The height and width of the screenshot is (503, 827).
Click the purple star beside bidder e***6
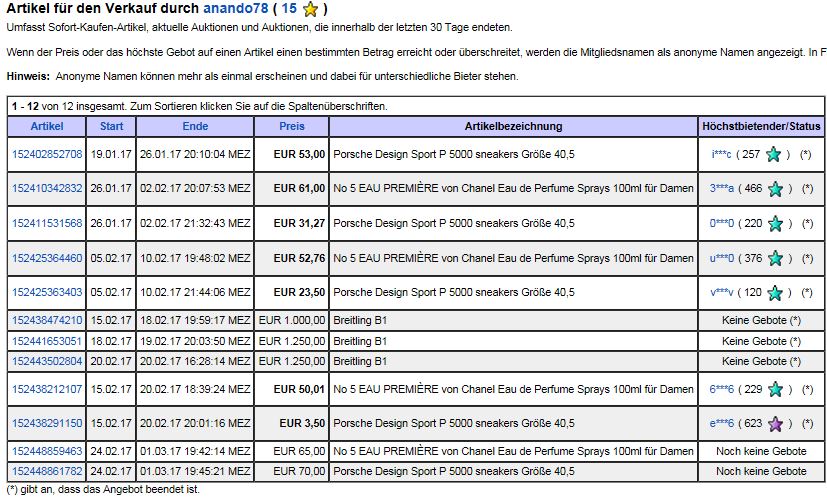[775, 423]
